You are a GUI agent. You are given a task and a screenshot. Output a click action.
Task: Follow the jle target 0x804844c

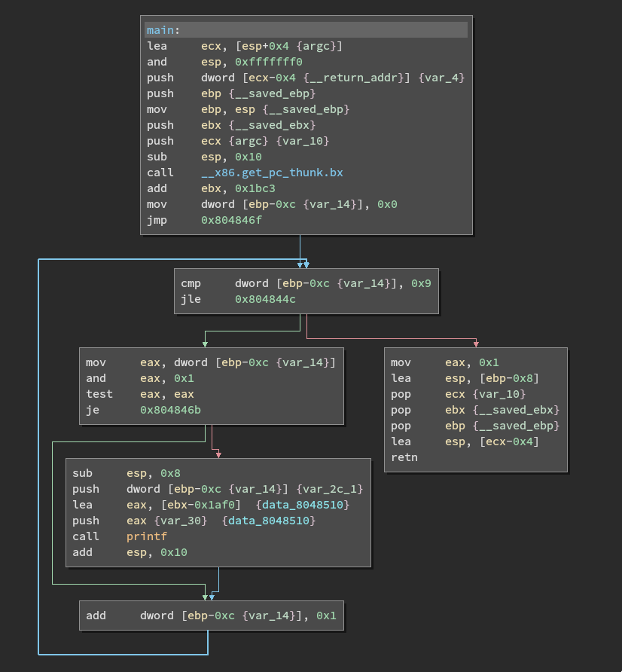coord(265,299)
